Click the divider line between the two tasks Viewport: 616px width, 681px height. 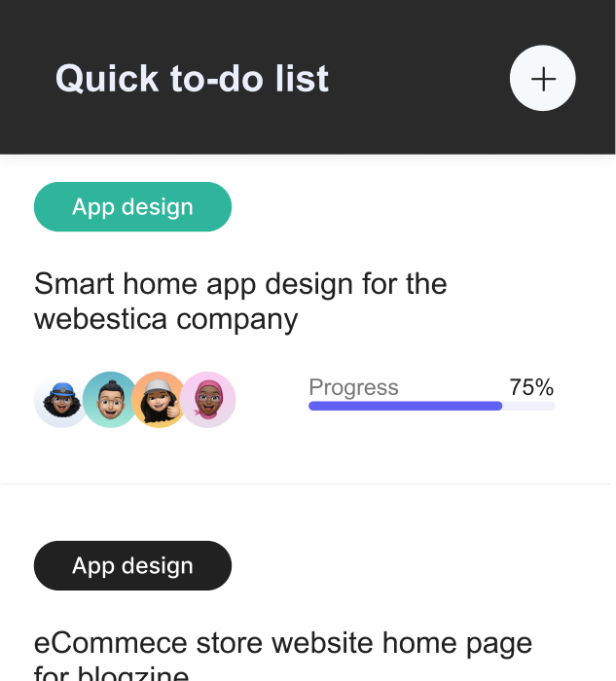(308, 484)
